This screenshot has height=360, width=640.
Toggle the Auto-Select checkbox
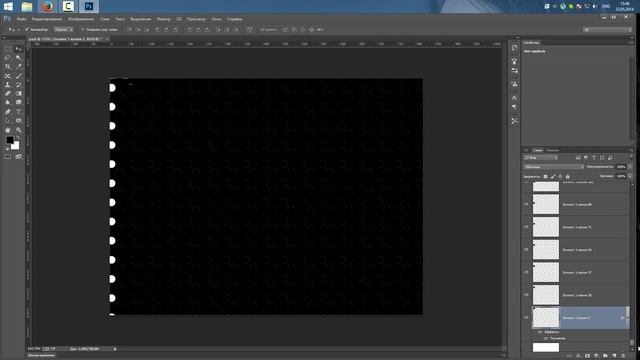27,29
